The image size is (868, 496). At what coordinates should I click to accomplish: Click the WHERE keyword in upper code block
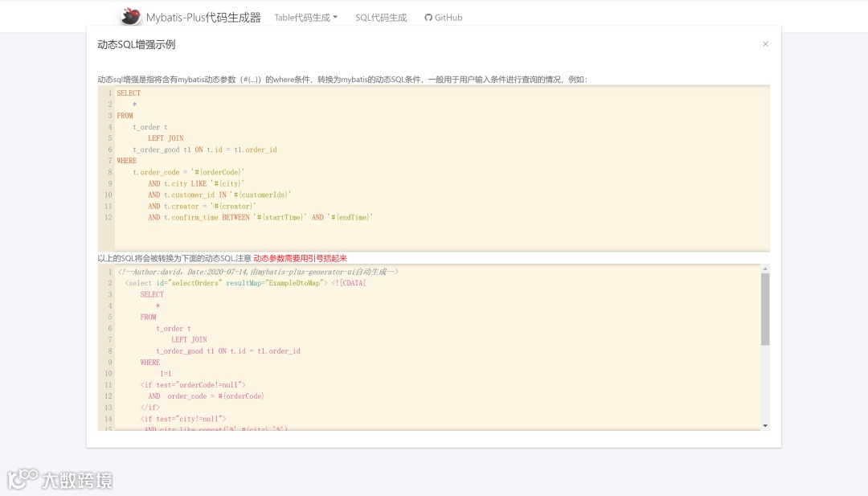point(127,161)
